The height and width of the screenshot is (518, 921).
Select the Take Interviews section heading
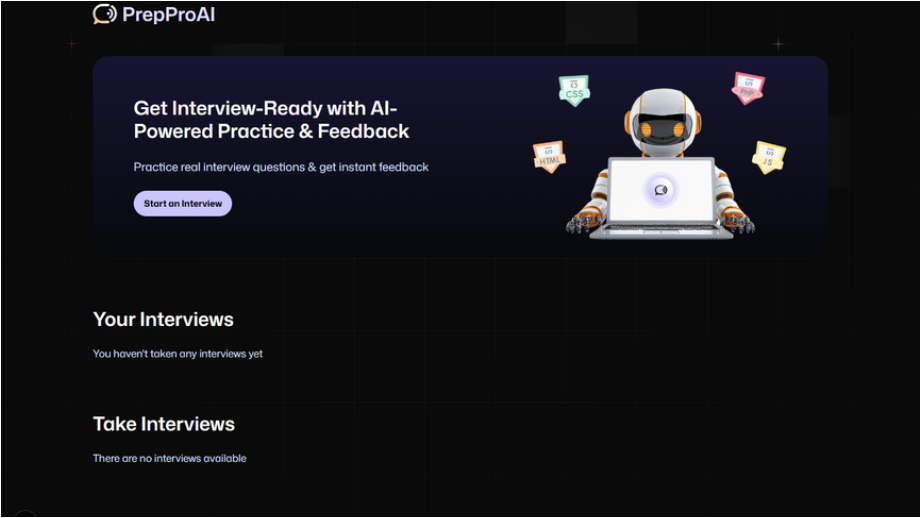click(x=164, y=424)
